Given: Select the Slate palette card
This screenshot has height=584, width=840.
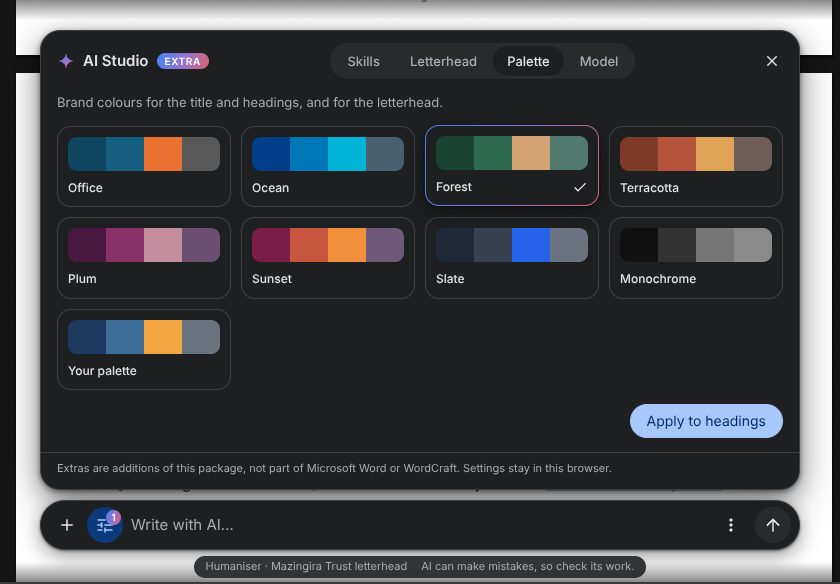Looking at the screenshot, I should [512, 258].
